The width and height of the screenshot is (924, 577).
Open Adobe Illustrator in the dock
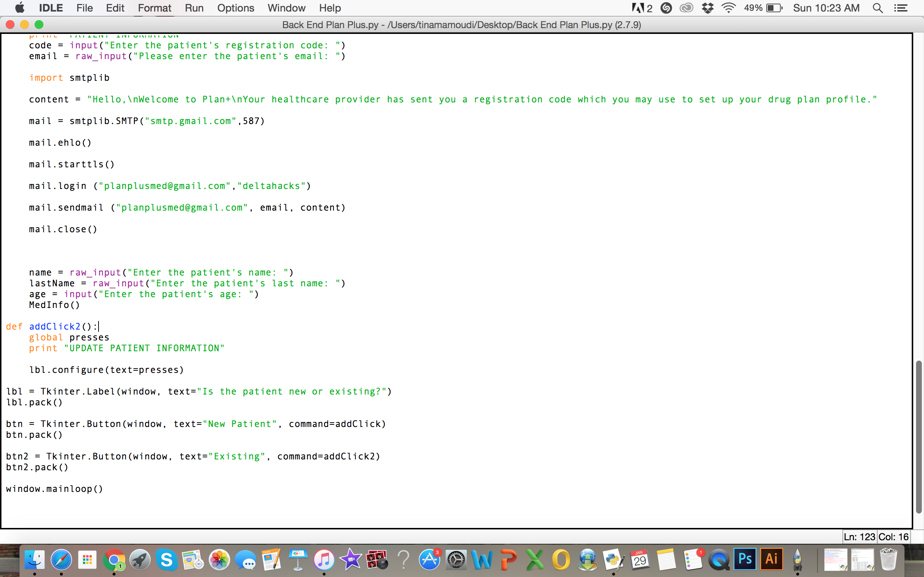(771, 560)
